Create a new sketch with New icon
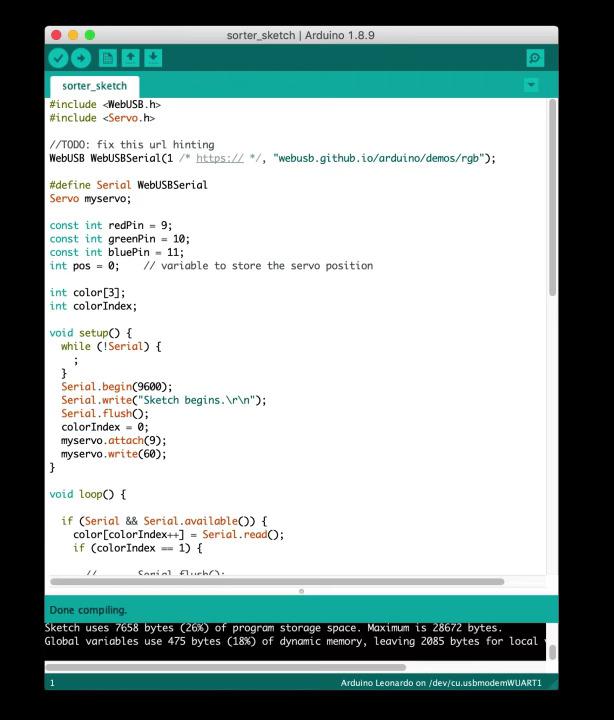Viewport: 614px width, 720px height. [x=107, y=58]
